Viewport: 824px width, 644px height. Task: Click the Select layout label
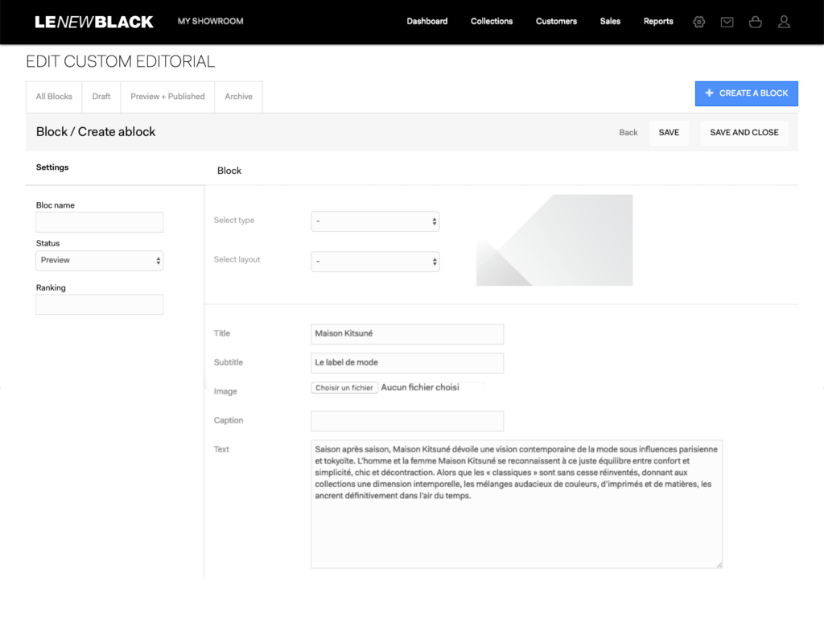click(237, 260)
